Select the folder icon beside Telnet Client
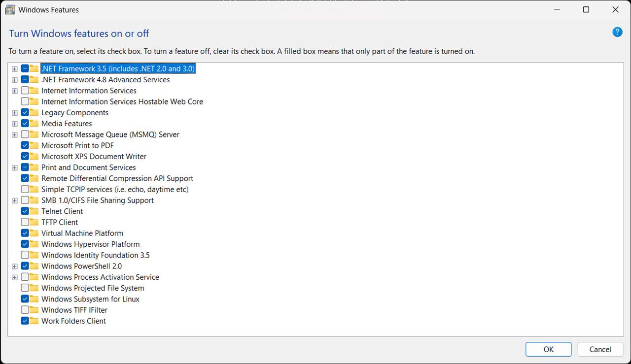The width and height of the screenshot is (631, 364). pyautogui.click(x=33, y=211)
